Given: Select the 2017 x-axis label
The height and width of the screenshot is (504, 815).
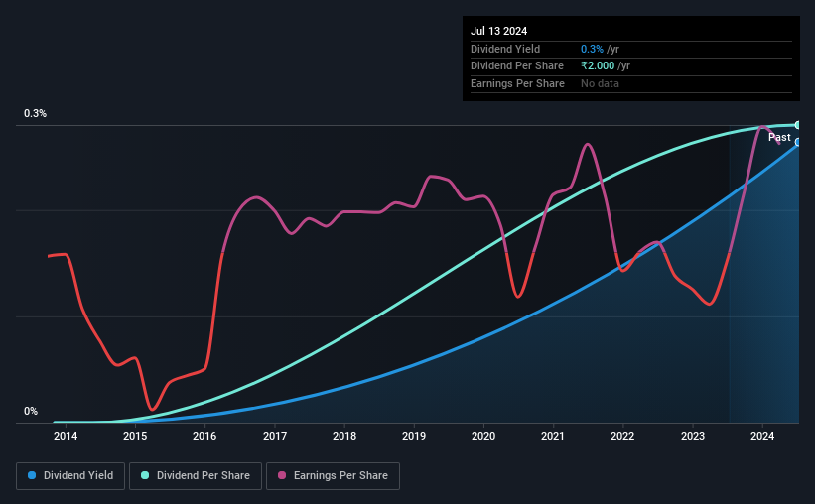Looking at the screenshot, I should 274,436.
